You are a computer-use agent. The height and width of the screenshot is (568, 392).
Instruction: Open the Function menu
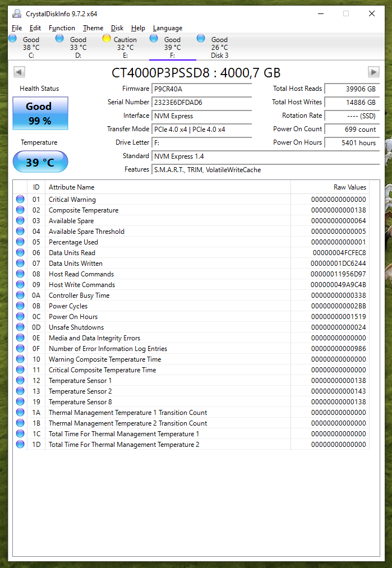(62, 28)
